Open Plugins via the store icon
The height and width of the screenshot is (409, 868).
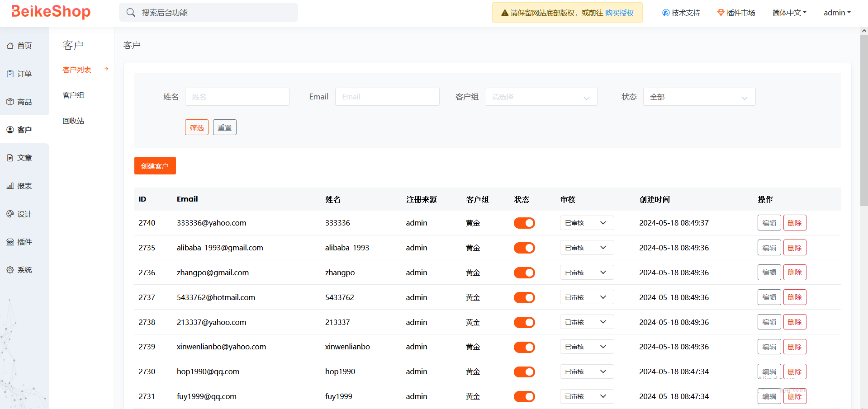10,242
